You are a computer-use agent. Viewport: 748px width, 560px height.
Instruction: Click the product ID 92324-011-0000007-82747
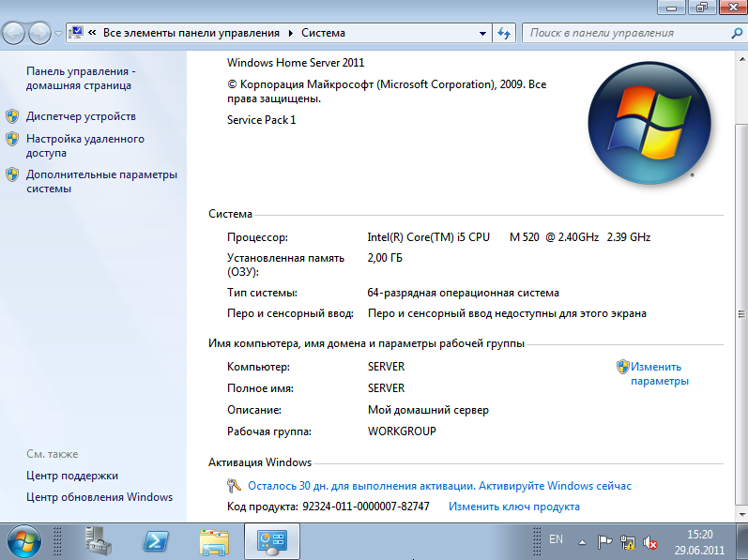[x=366, y=507]
